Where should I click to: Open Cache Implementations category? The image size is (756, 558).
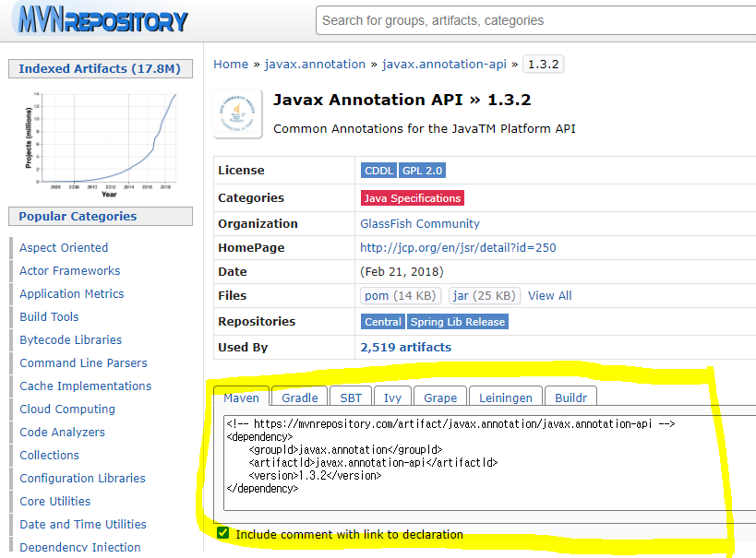point(85,386)
